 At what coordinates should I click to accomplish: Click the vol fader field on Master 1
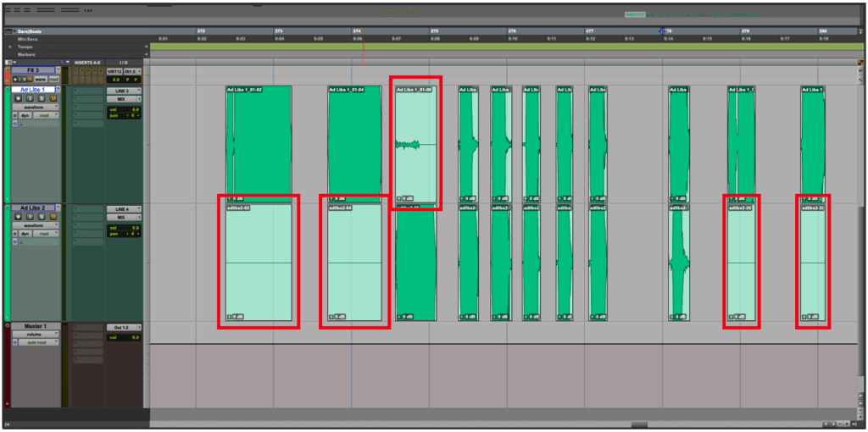(x=124, y=337)
